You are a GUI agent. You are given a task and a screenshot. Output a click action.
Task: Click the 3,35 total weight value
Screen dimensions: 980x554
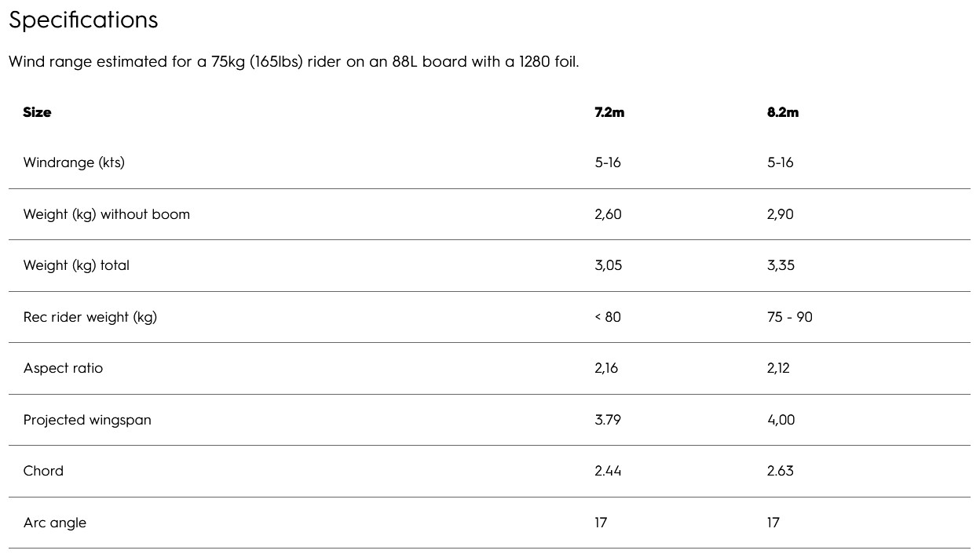[781, 265]
